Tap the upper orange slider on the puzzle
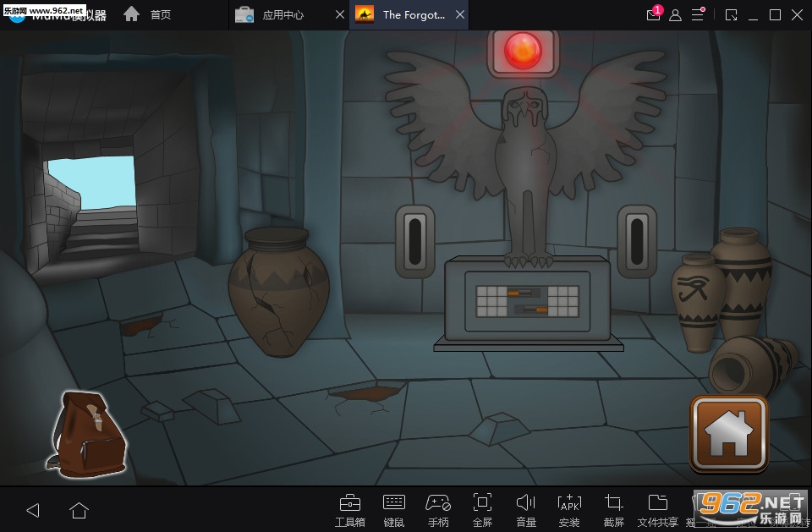This screenshot has height=532, width=812. (523, 293)
